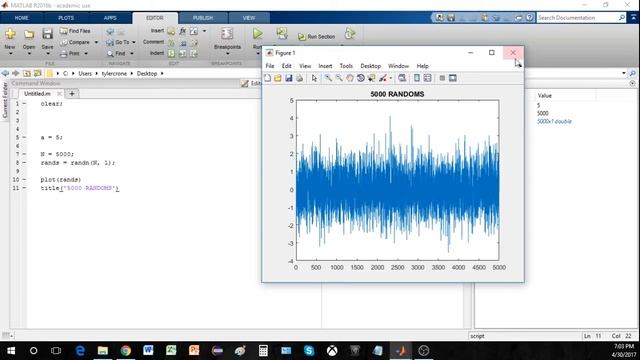Click the Advance icon in ribbon

pyautogui.click(x=350, y=33)
